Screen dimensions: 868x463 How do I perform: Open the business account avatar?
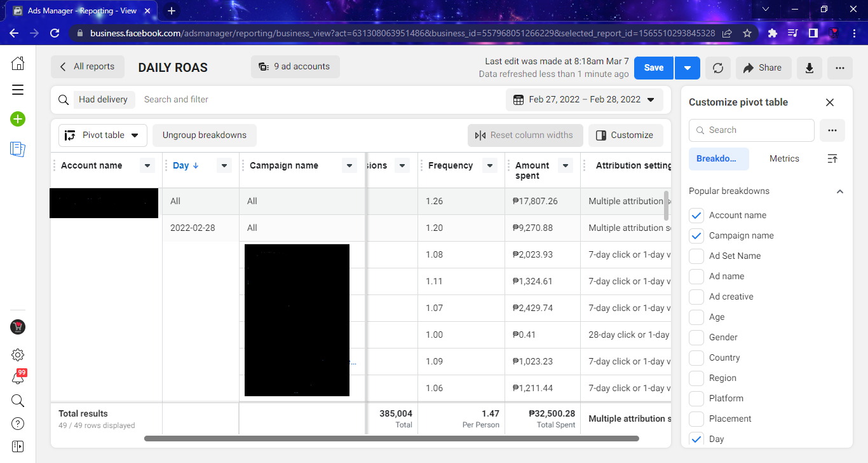(18, 327)
